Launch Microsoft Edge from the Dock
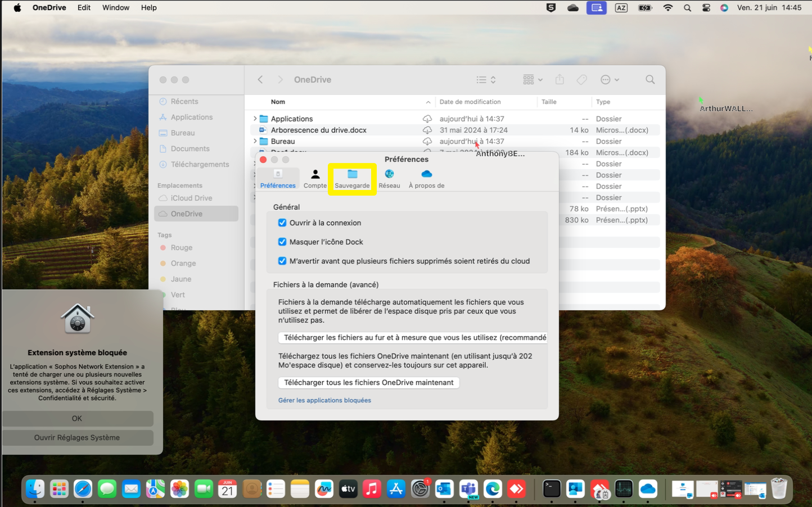The width and height of the screenshot is (812, 507). coord(493,488)
